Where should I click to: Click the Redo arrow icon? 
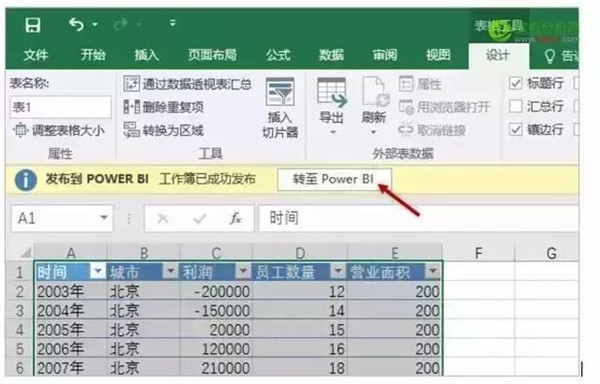pyautogui.click(x=121, y=25)
